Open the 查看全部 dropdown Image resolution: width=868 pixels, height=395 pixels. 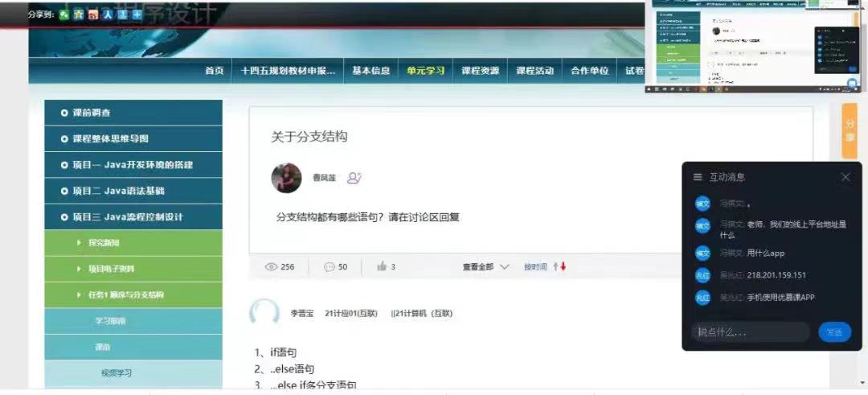tap(485, 266)
